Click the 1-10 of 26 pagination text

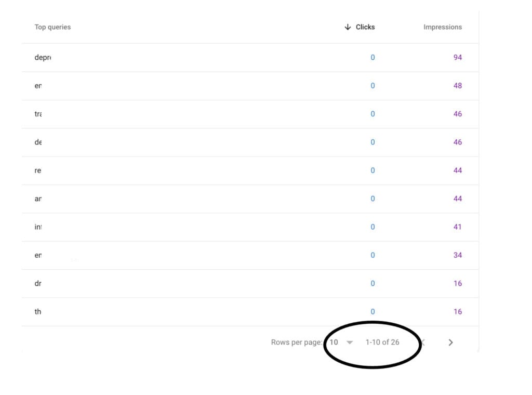(x=382, y=343)
